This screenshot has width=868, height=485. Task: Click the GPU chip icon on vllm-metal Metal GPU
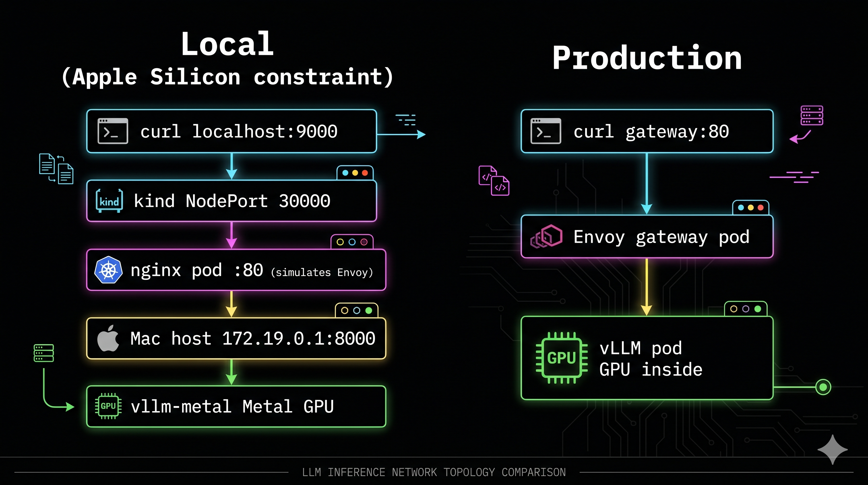click(108, 406)
